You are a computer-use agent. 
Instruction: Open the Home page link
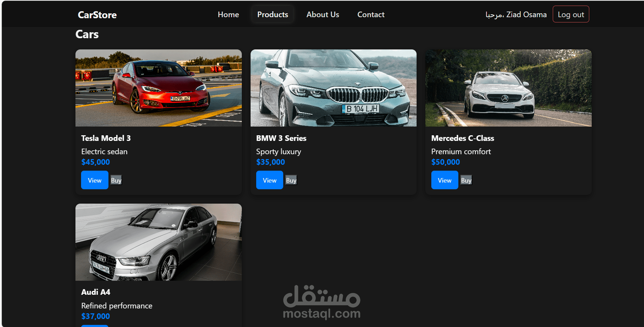click(x=228, y=15)
